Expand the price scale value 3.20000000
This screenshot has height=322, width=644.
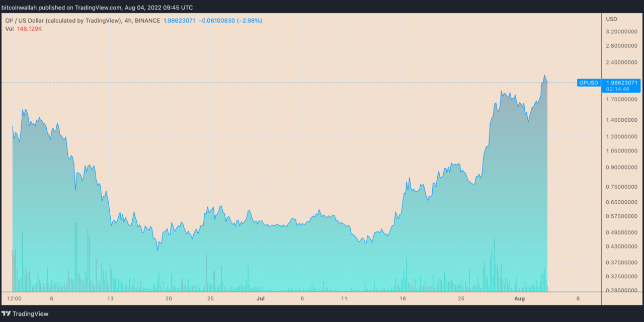point(620,31)
